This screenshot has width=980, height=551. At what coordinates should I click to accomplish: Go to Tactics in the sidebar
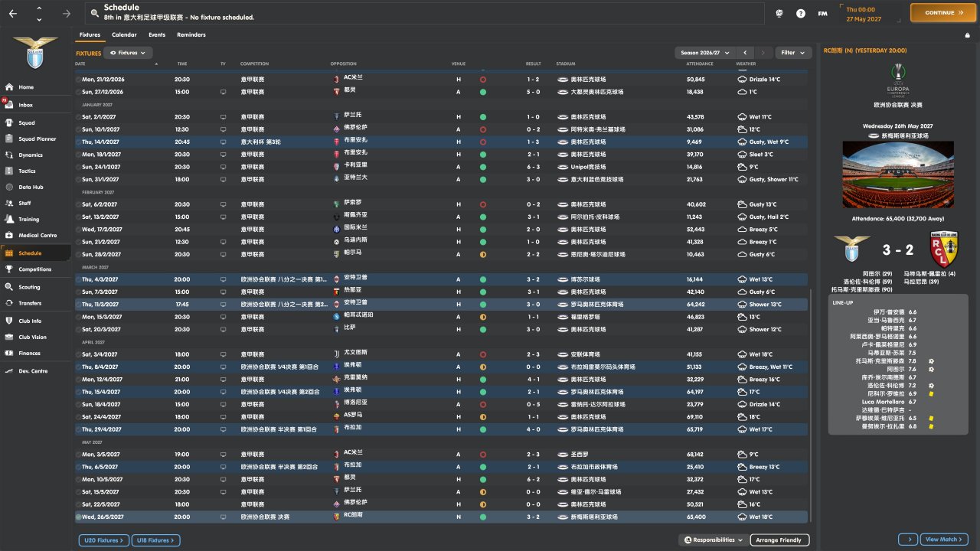click(27, 171)
